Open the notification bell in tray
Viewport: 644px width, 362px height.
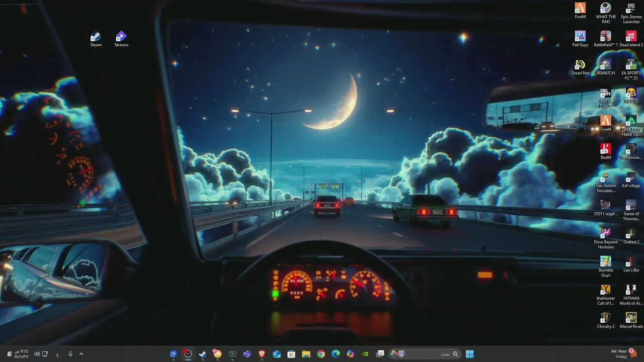(x=9, y=354)
